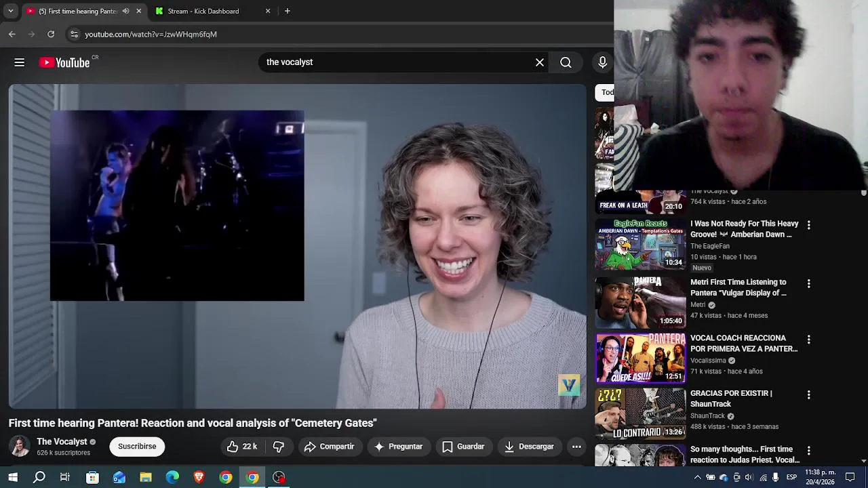Go back with browser back arrow
This screenshot has height=488, width=868.
[x=12, y=34]
